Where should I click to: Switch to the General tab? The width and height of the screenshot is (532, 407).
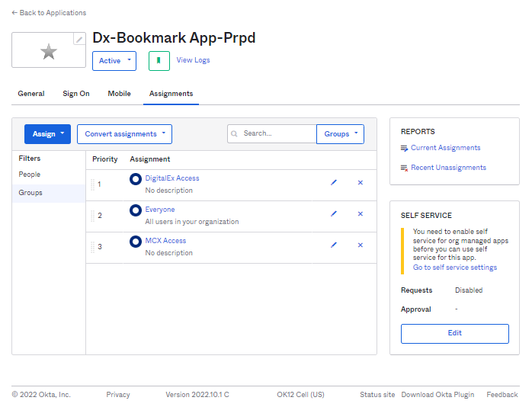[x=31, y=94]
